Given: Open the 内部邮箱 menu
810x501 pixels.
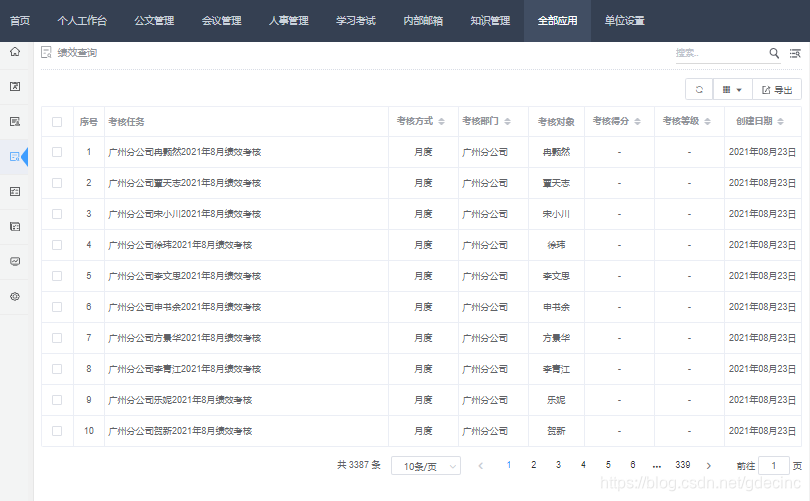Looking at the screenshot, I should point(423,21).
